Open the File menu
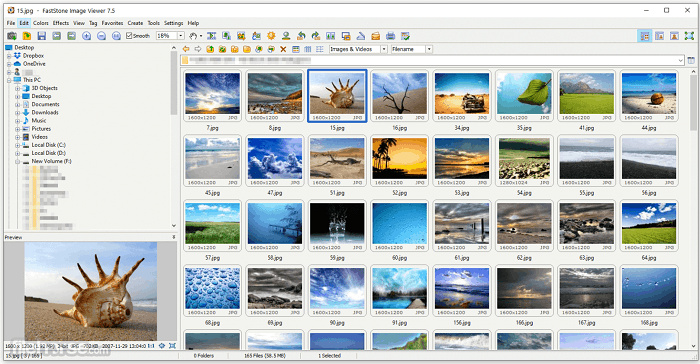Screen dimensions: 700x364 [x=11, y=23]
